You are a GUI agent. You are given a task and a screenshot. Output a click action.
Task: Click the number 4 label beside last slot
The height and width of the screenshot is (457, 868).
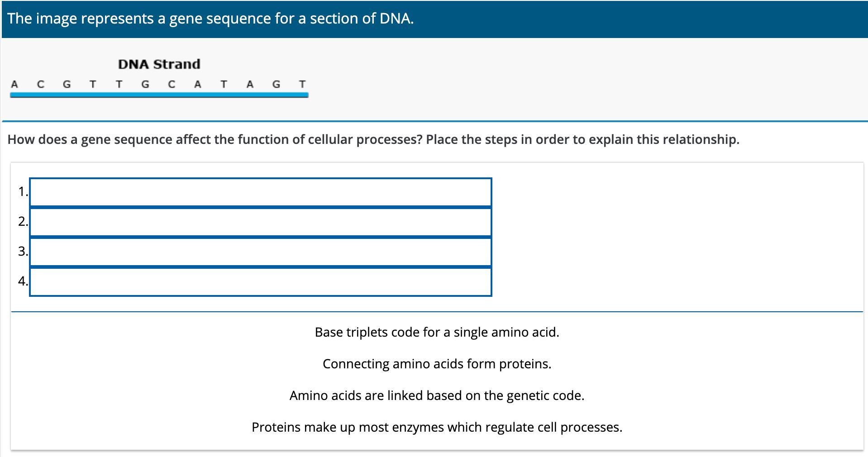pyautogui.click(x=23, y=281)
